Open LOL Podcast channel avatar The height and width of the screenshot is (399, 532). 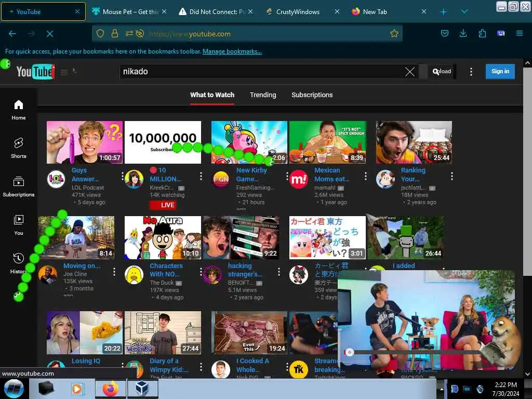[56, 179]
